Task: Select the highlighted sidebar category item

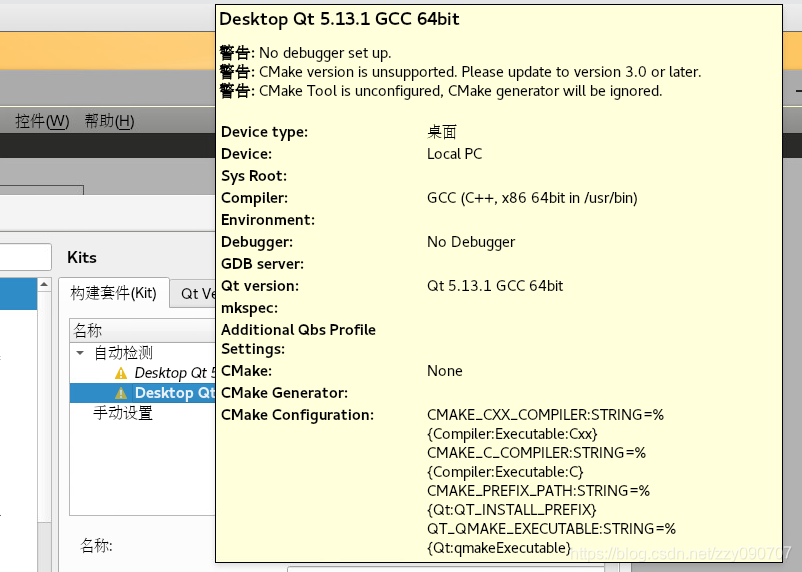Action: coord(18,294)
